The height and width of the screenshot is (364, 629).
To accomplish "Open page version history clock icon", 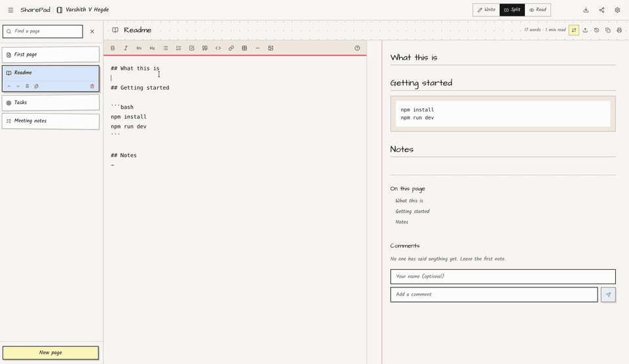I will 596,30.
